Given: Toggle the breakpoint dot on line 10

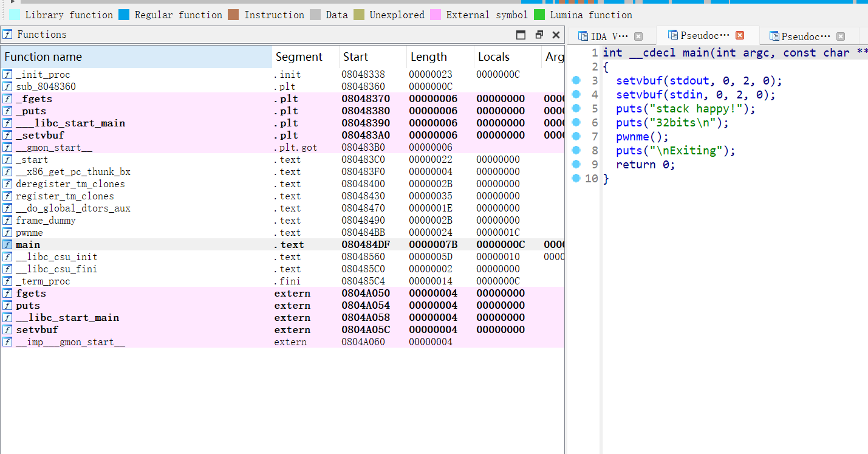Looking at the screenshot, I should (576, 178).
